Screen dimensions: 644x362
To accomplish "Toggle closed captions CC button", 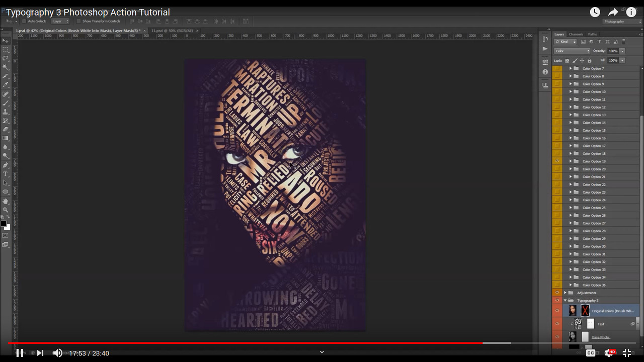I will [x=591, y=353].
